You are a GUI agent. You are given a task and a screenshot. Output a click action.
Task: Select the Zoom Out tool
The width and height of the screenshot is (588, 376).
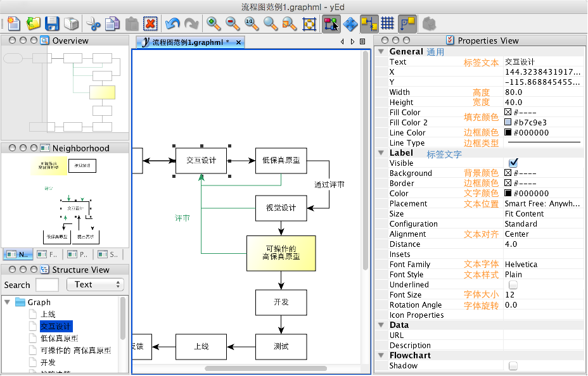230,24
